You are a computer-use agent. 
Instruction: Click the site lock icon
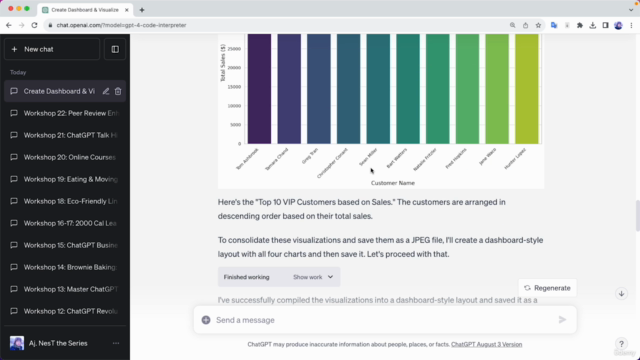pyautogui.click(x=50, y=25)
